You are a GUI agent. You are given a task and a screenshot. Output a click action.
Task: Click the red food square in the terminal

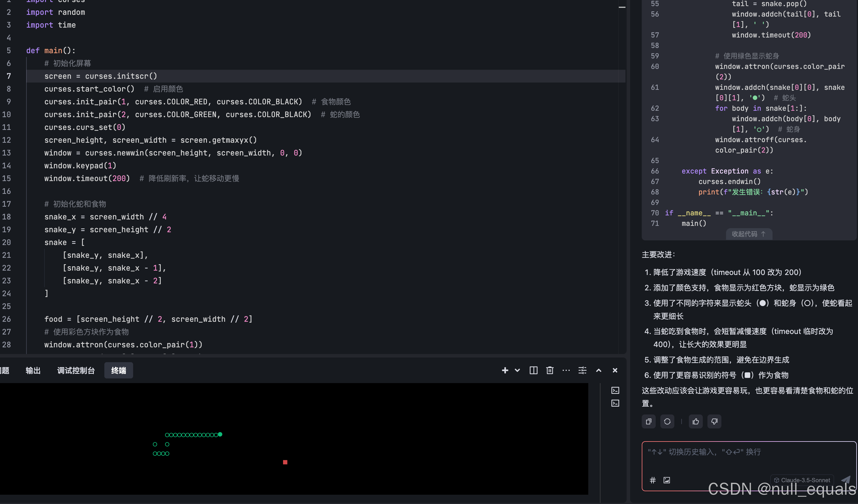(285, 462)
